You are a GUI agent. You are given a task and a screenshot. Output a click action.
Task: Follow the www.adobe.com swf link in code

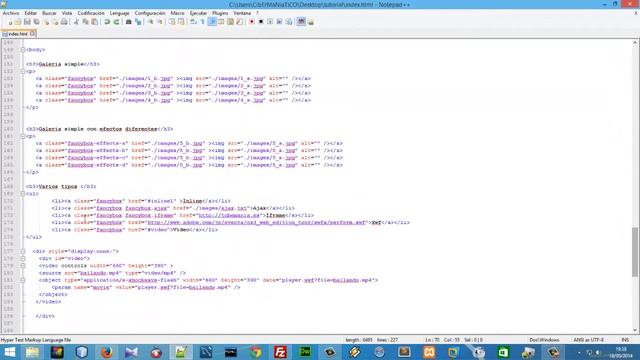click(x=256, y=222)
